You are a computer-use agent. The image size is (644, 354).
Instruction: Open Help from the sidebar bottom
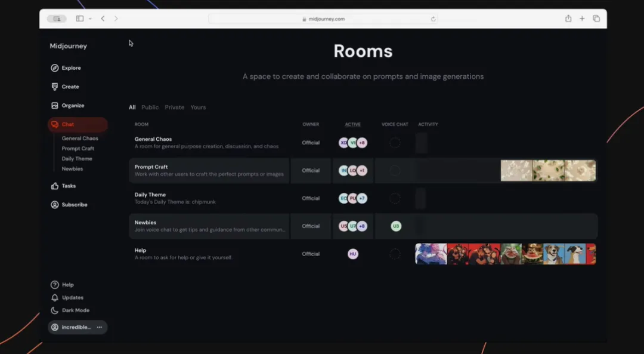coord(63,285)
